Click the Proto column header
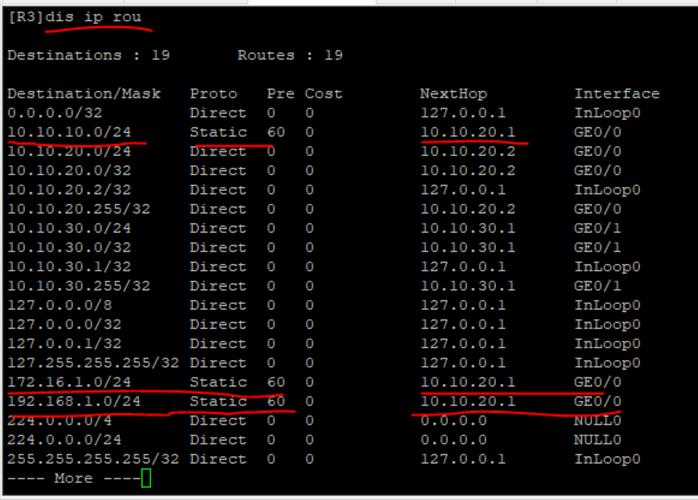Viewport: 698px width, 500px height. pyautogui.click(x=214, y=94)
